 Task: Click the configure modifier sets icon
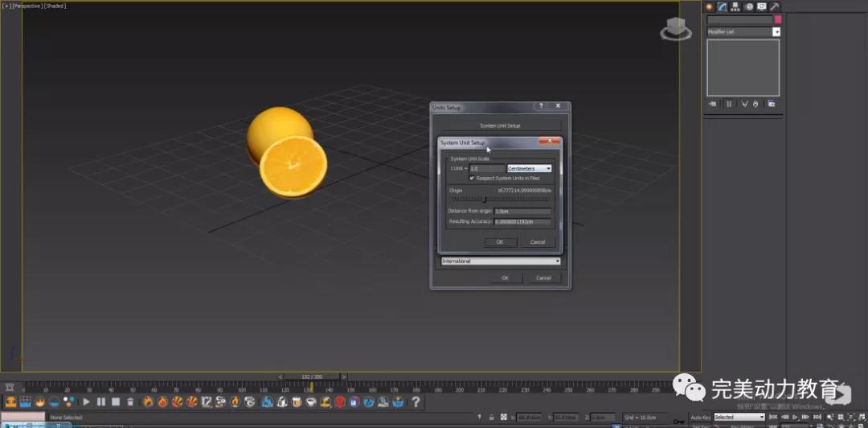(771, 104)
